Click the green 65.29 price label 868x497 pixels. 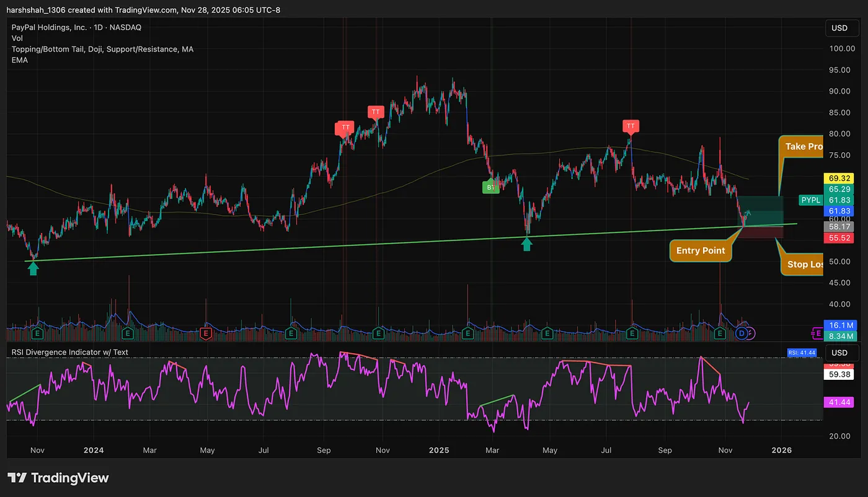[x=839, y=188]
